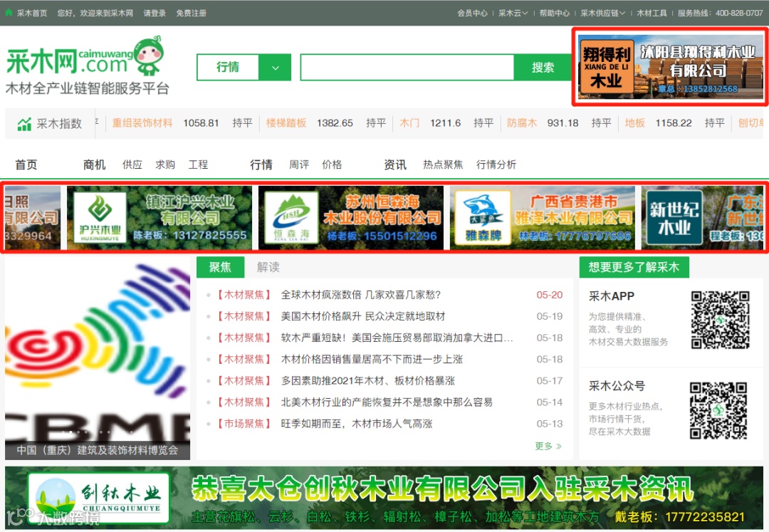Open 苏州恒森海木业 ad banner
Viewport: 769px width, 532px height.
[x=350, y=218]
